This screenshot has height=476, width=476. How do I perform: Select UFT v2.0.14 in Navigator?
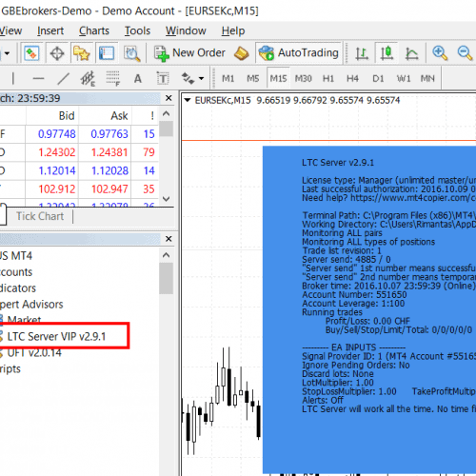[x=34, y=352]
